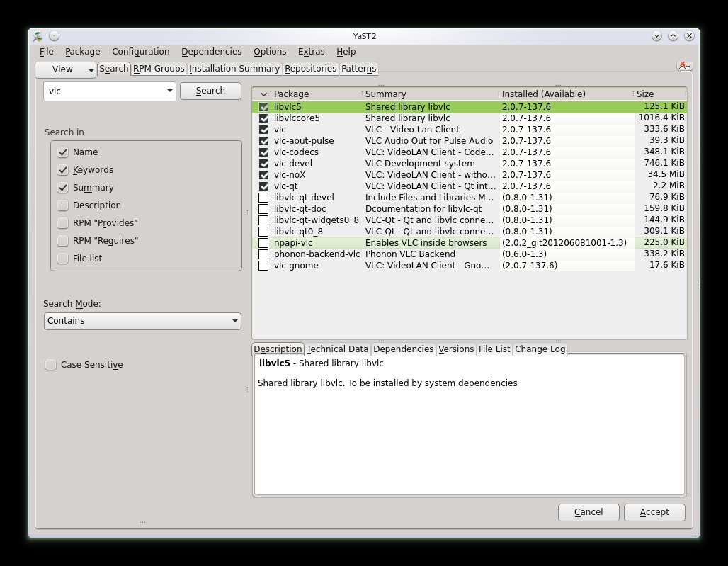Toggle install checkbox for vlc-gnome

point(263,266)
